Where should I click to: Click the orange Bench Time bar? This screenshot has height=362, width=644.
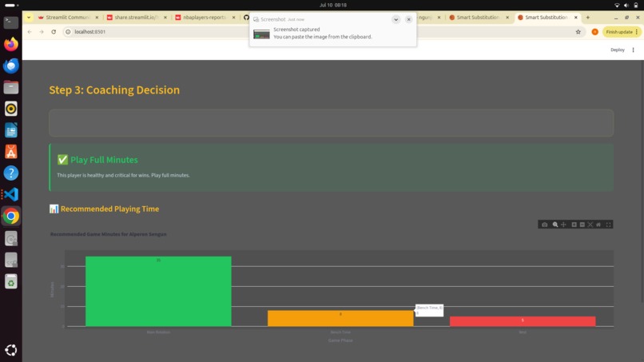(x=340, y=318)
